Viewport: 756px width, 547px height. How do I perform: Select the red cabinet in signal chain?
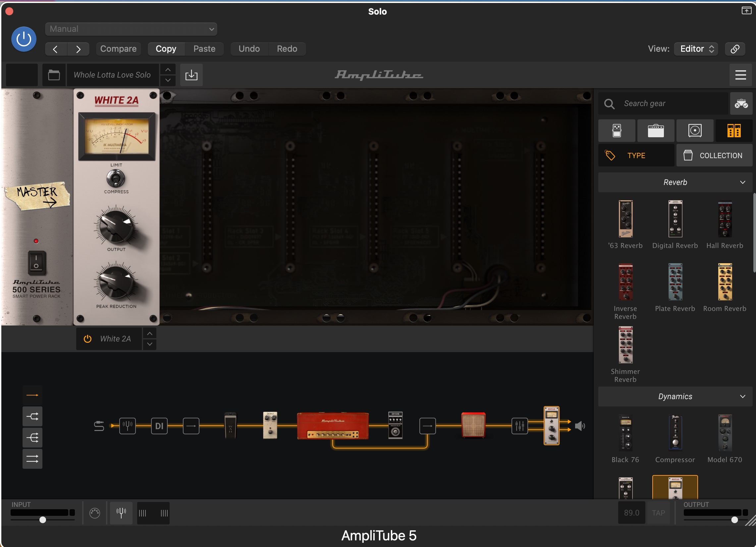pos(473,425)
